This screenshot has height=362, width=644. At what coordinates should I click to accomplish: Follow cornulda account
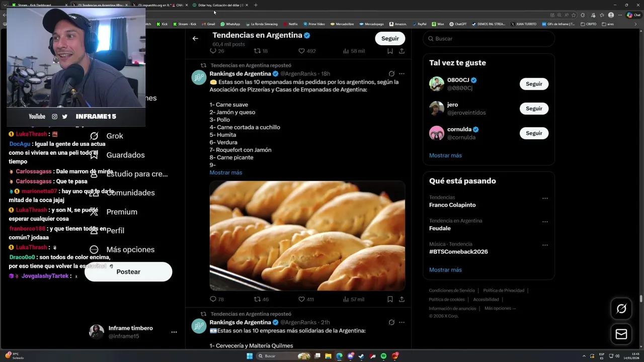pos(534,133)
